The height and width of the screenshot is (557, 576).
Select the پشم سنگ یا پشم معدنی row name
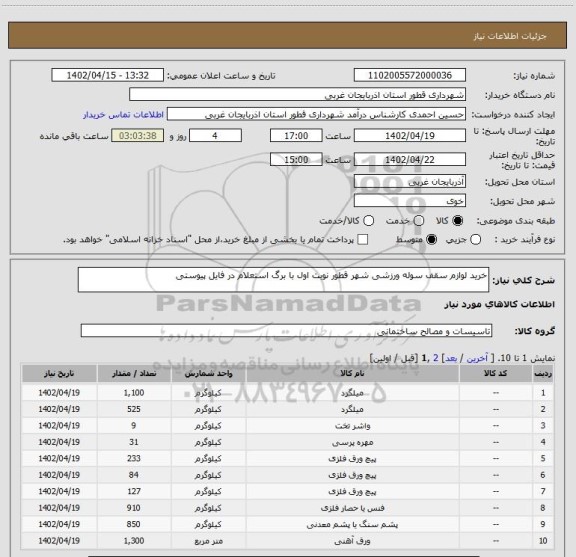tap(352, 525)
